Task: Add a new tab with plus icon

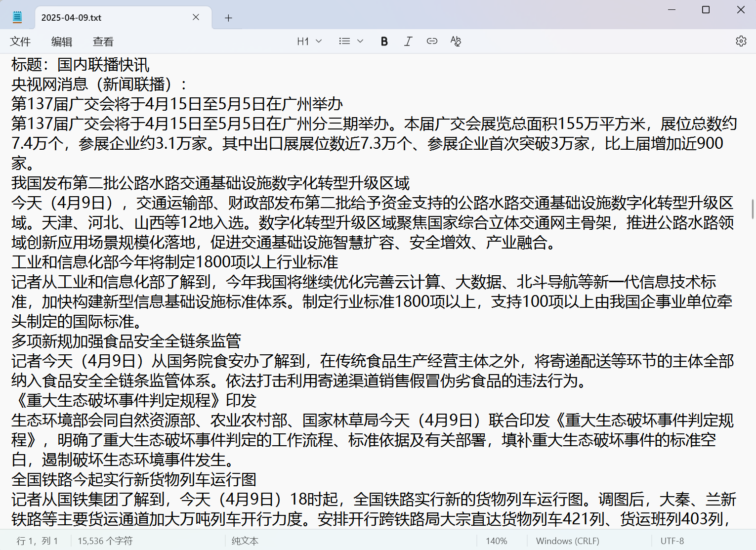Action: (228, 18)
